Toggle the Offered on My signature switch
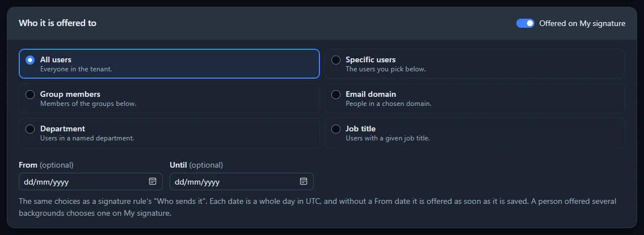644x235 pixels. [525, 23]
